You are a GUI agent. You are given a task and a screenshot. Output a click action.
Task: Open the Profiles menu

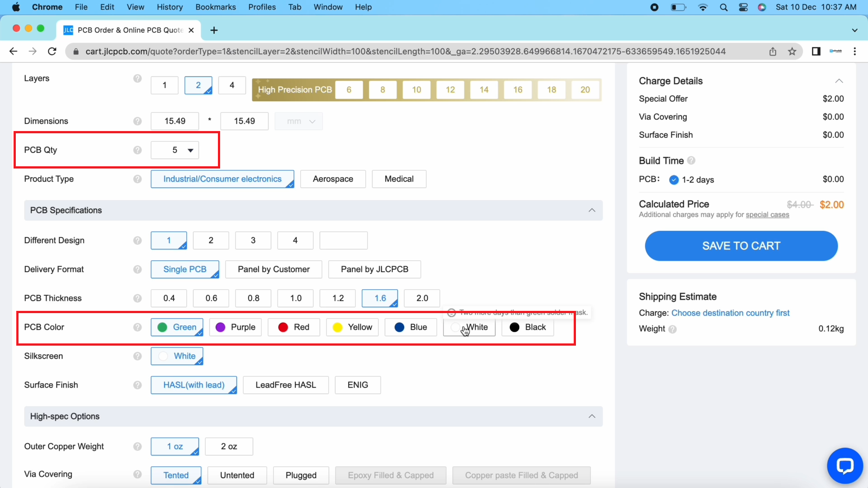pos(262,7)
